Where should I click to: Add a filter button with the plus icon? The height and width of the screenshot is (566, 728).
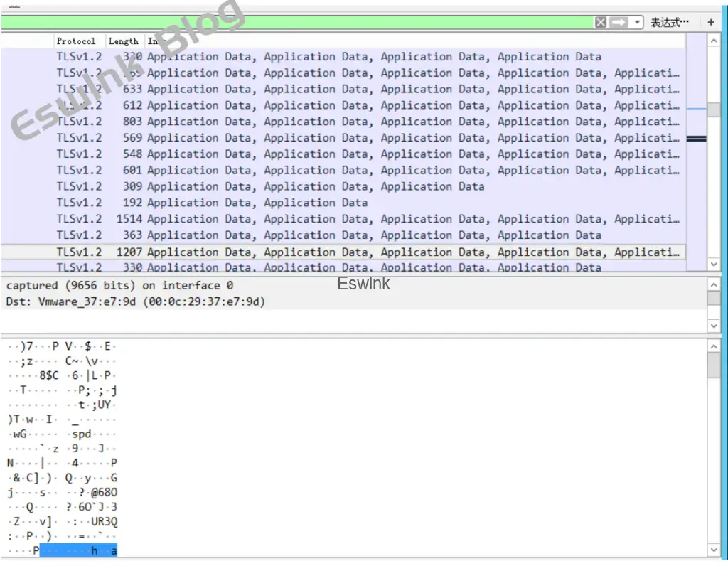click(711, 23)
